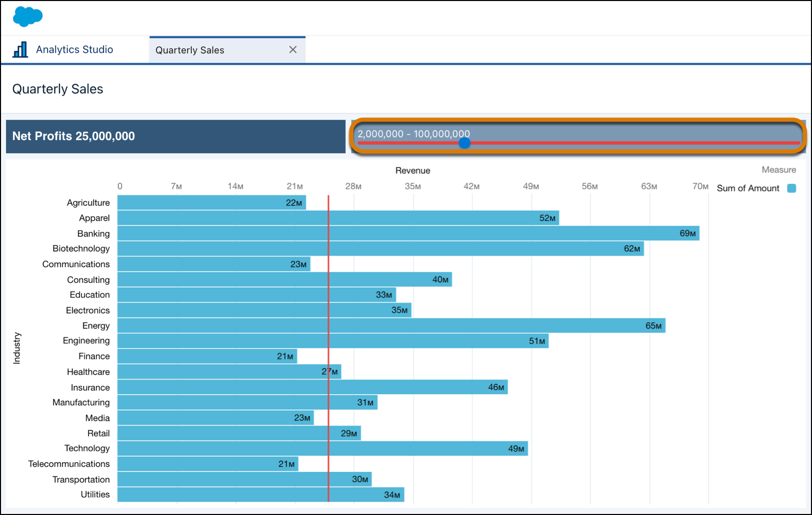Viewport: 812px width, 515px height.
Task: Click the Electronics industry label
Action: click(x=88, y=310)
